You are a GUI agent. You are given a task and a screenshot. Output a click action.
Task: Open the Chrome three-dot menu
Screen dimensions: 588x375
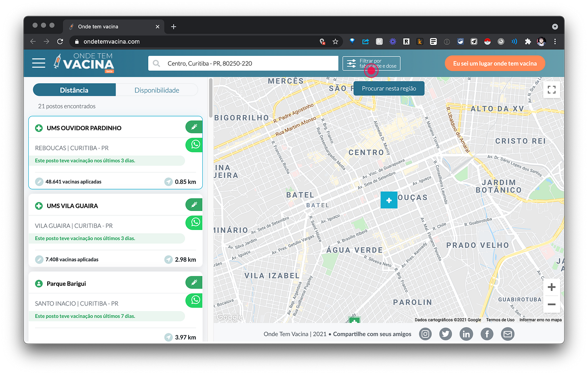555,42
